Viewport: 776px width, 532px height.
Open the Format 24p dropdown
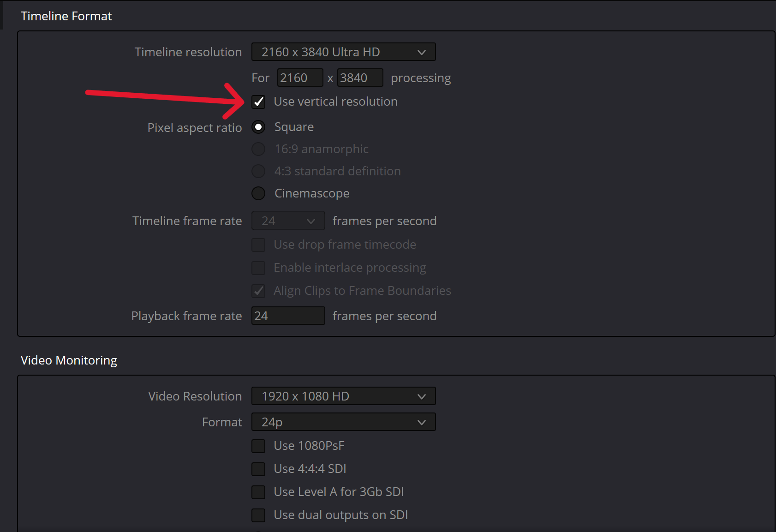pos(343,422)
